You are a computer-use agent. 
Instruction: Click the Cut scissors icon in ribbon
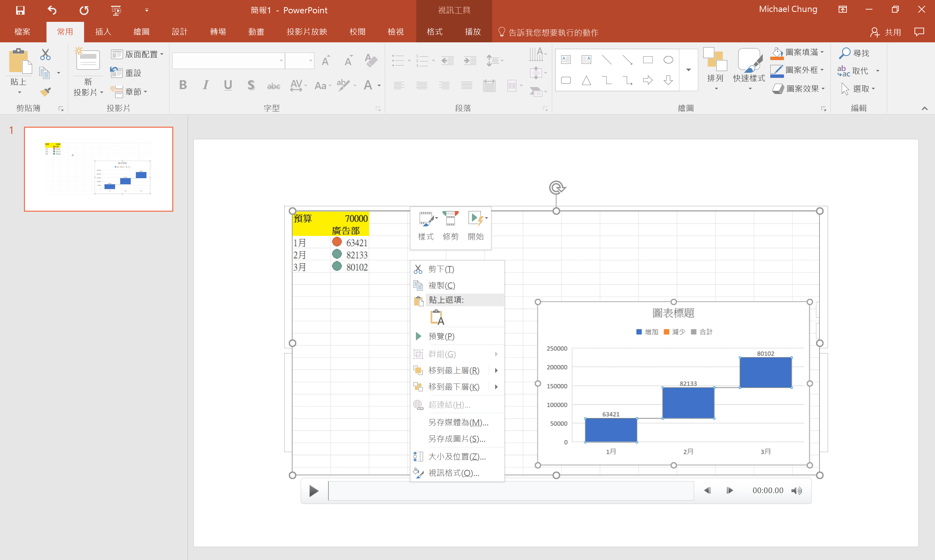click(x=45, y=55)
